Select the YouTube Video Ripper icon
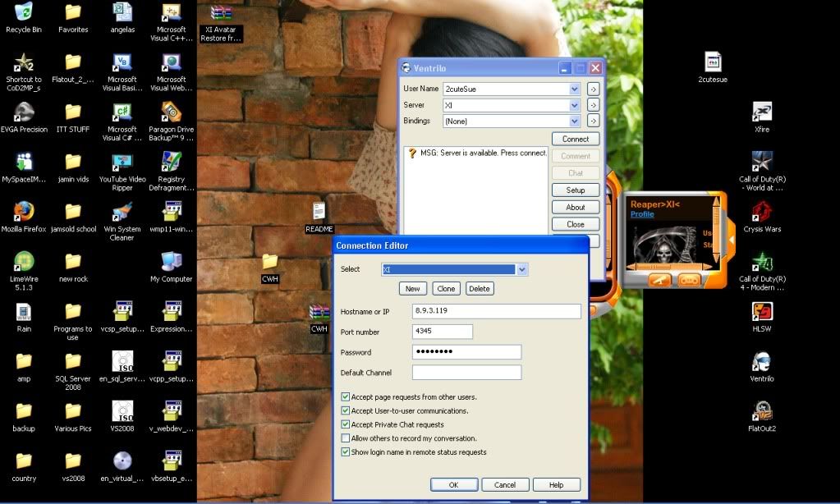 (x=122, y=172)
